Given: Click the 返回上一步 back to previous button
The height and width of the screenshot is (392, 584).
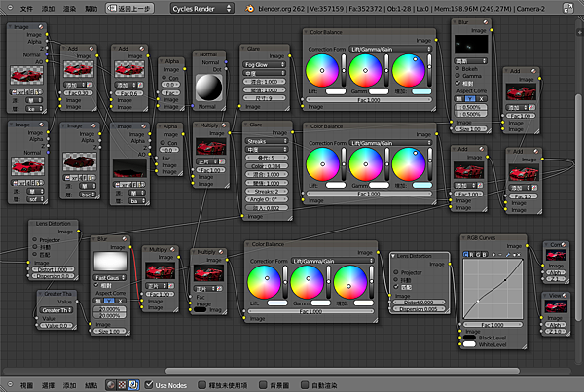Looking at the screenshot, I should 130,8.
